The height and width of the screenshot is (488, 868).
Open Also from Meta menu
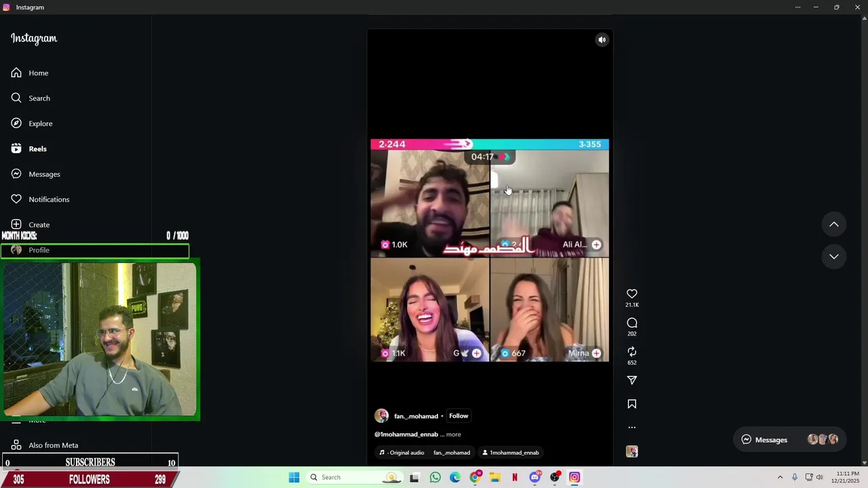point(45,445)
